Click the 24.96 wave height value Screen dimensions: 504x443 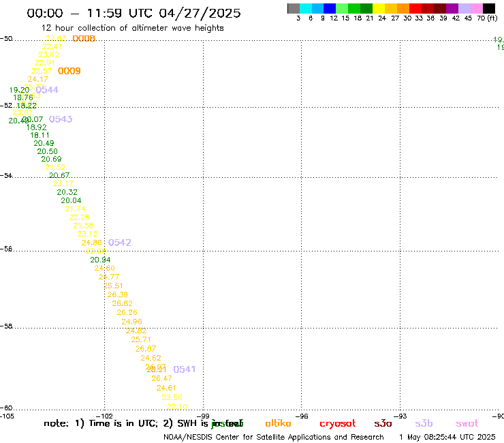pos(131,322)
